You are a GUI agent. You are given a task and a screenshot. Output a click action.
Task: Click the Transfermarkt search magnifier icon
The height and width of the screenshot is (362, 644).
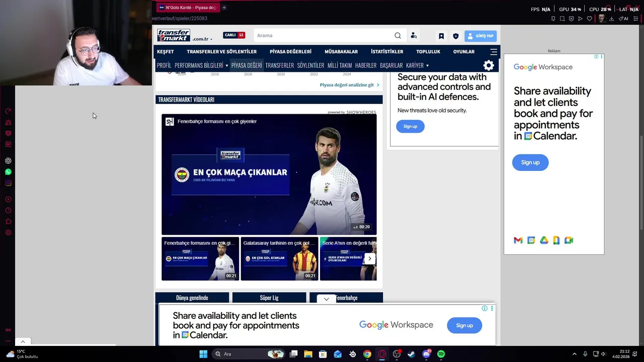point(397,36)
